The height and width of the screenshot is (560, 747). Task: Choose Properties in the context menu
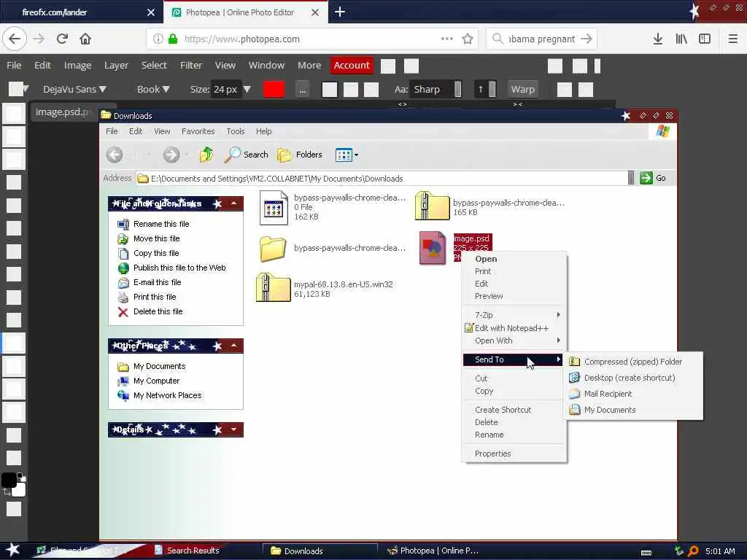(514, 454)
